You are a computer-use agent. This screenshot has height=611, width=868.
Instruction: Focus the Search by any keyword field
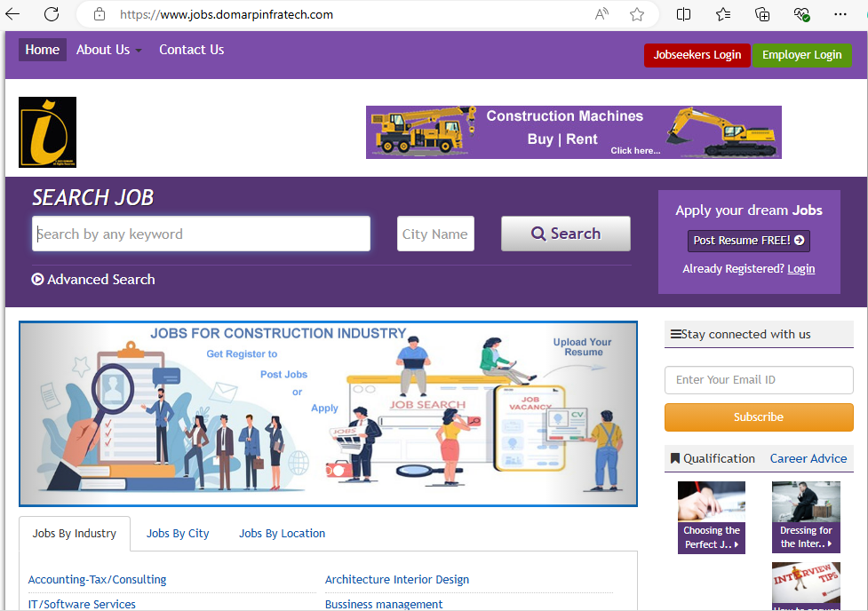click(x=202, y=234)
